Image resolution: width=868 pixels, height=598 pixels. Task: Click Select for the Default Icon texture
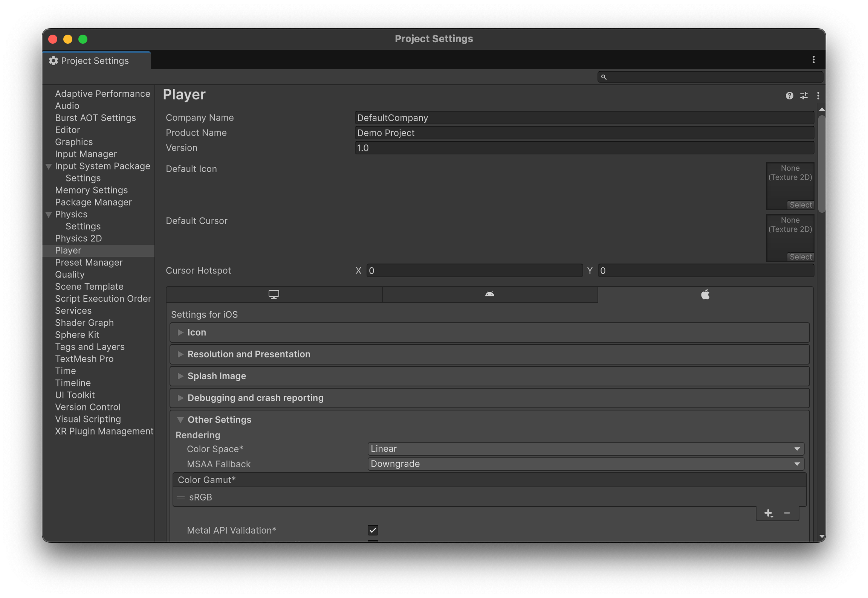(801, 205)
